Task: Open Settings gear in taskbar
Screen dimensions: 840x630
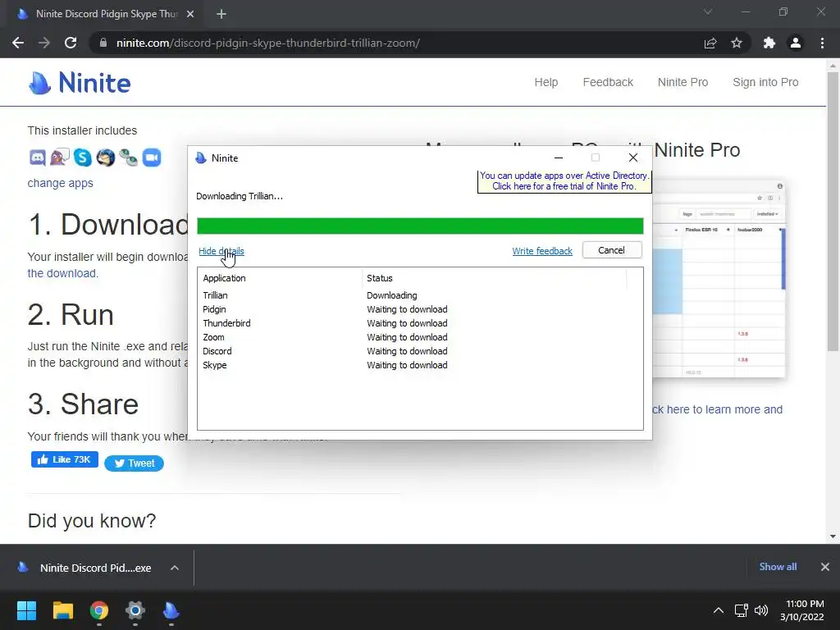Action: coord(135,610)
